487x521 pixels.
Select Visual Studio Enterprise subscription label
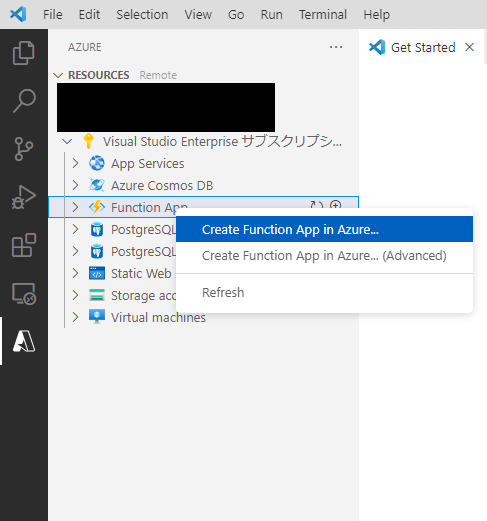coord(222,141)
